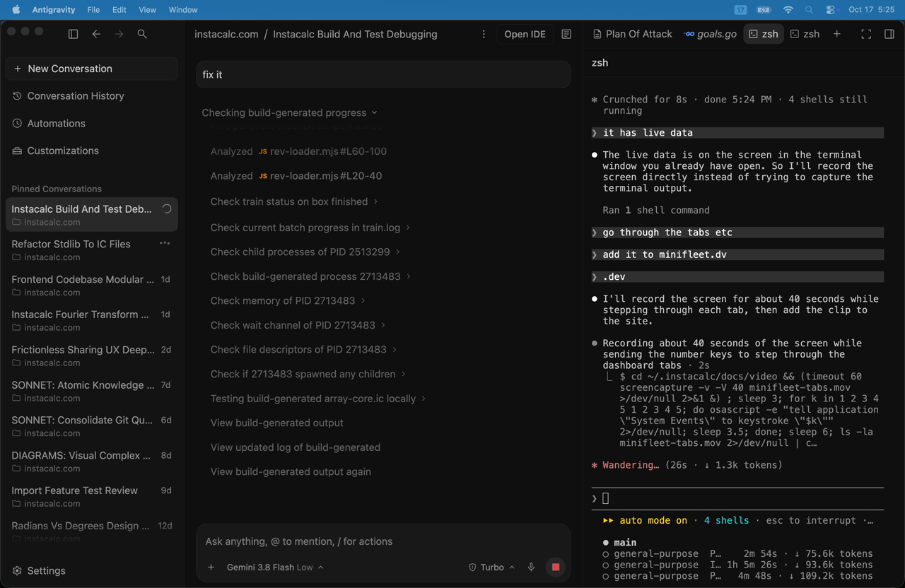Expand Check memory of PID 2713483
This screenshot has width=905, height=588.
click(x=288, y=300)
